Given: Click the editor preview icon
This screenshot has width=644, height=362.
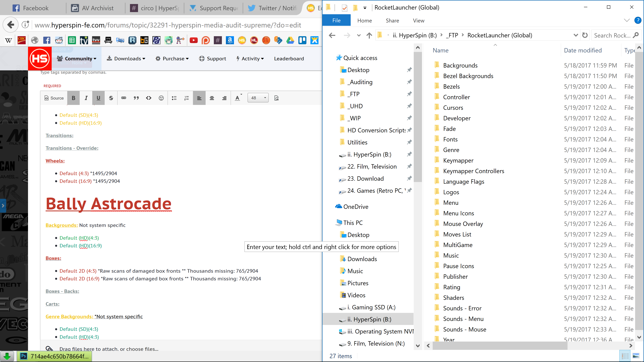Looking at the screenshot, I should click(x=276, y=98).
